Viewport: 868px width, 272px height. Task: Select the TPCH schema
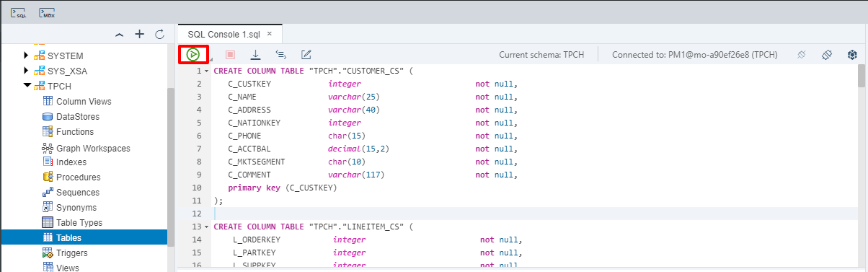click(x=60, y=86)
